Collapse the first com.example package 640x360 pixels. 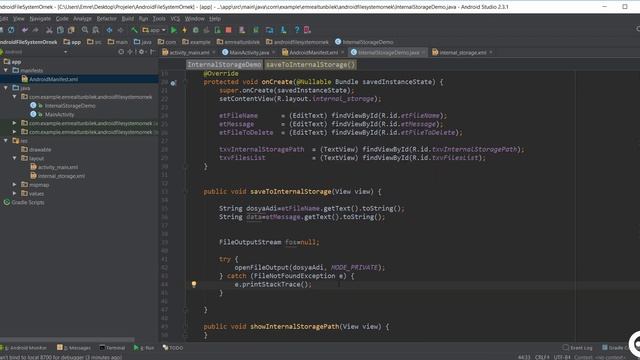coord(15,97)
